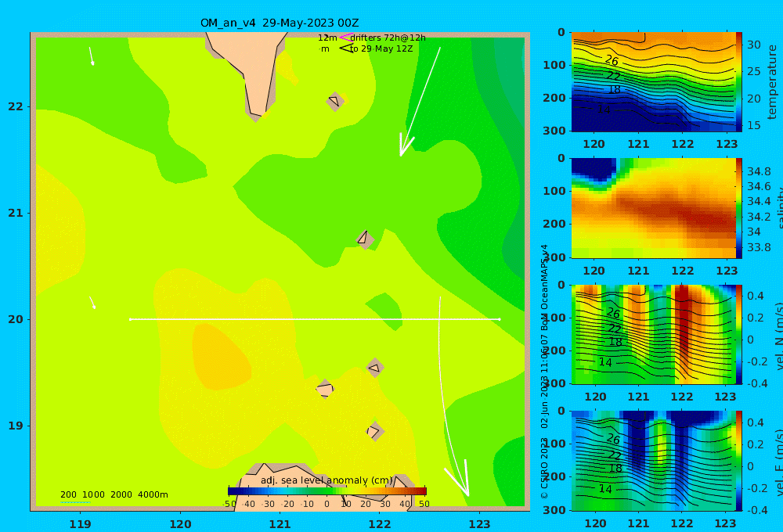Click the salinity colorbar

click(x=738, y=208)
